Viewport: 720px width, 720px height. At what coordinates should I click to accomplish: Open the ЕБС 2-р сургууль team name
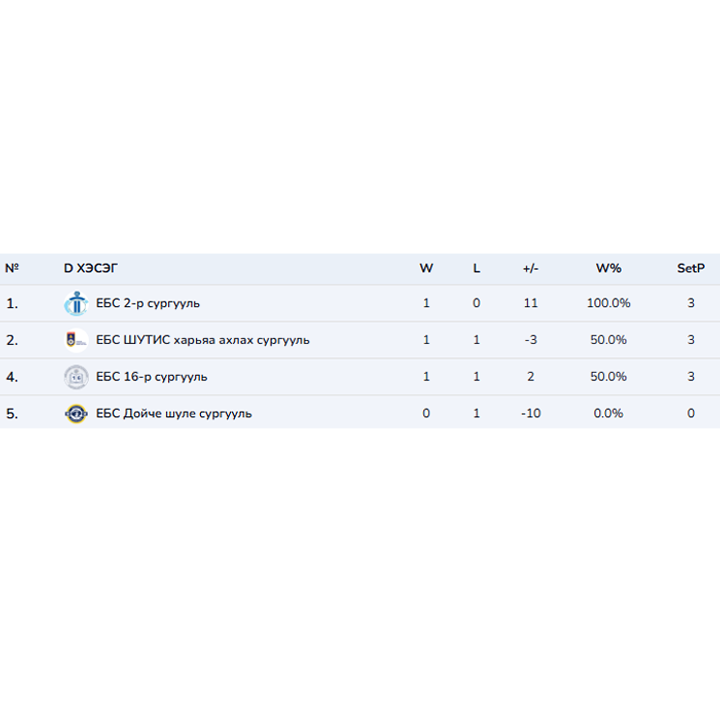[148, 303]
